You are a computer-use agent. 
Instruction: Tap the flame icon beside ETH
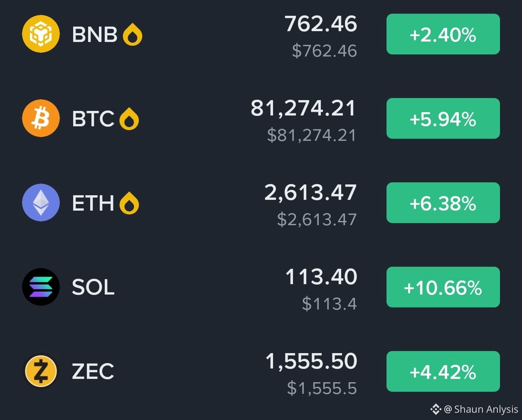coord(129,203)
